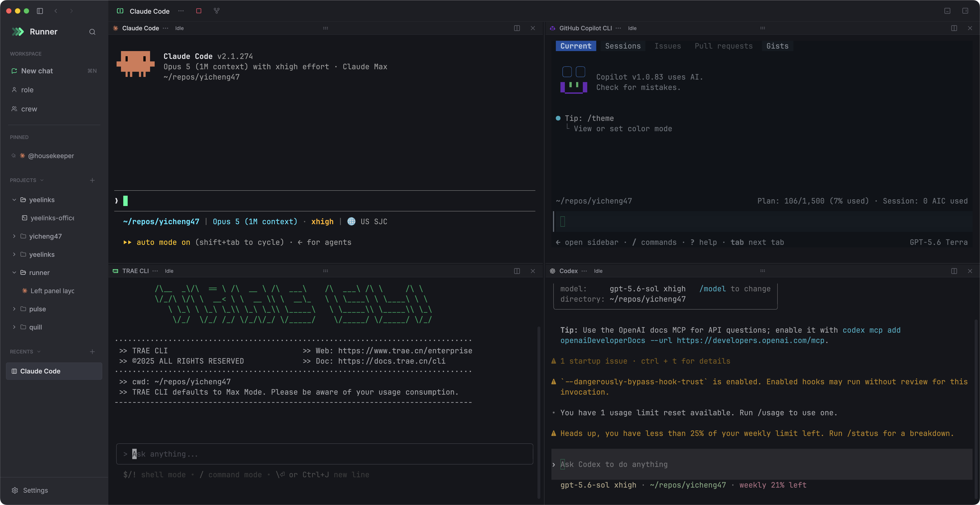Open developers.openai.com/mcp link in Codex
The height and width of the screenshot is (505, 980).
750,341
